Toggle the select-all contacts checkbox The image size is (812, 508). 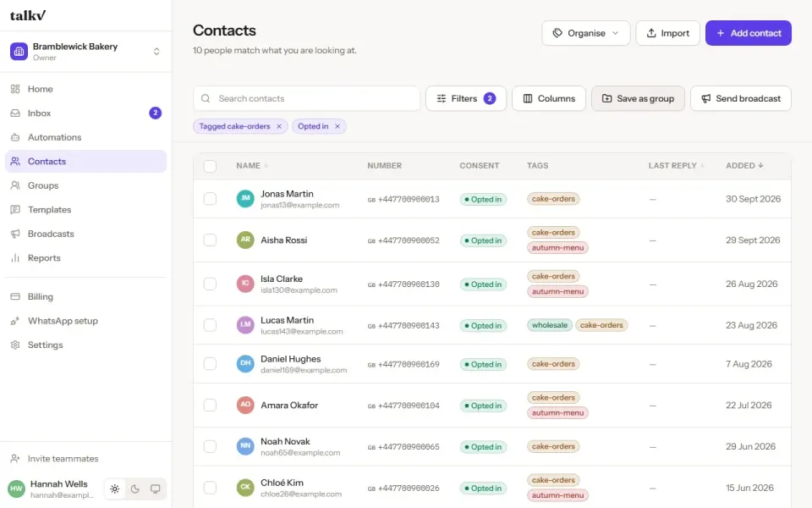[x=210, y=166]
